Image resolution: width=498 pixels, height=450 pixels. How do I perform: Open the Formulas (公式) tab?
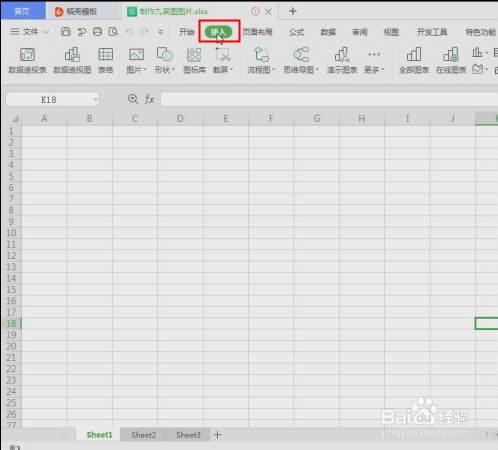click(x=296, y=32)
